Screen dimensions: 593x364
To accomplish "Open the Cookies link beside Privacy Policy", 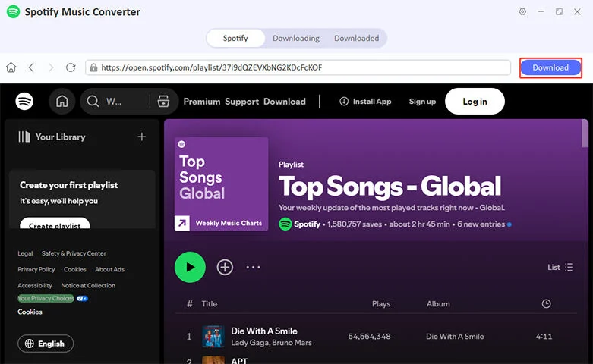I will coord(75,270).
